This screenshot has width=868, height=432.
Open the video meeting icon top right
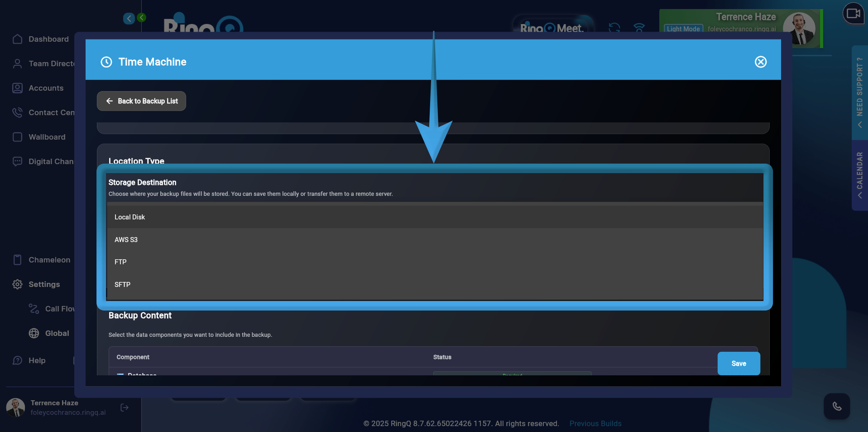click(x=853, y=14)
